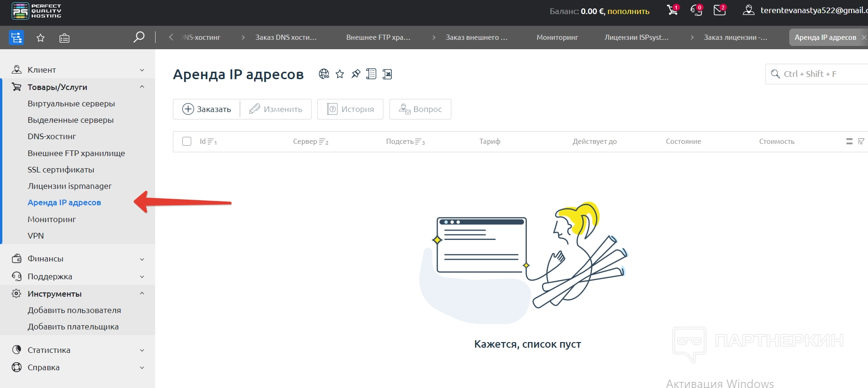Open SSL сертификаты in sidebar
The image size is (868, 388).
pyautogui.click(x=61, y=170)
